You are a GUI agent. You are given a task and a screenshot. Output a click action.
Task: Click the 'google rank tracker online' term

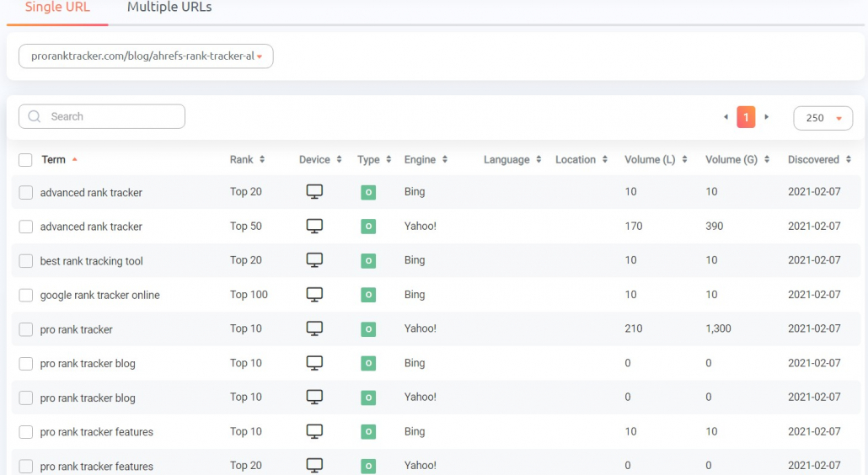99,296
